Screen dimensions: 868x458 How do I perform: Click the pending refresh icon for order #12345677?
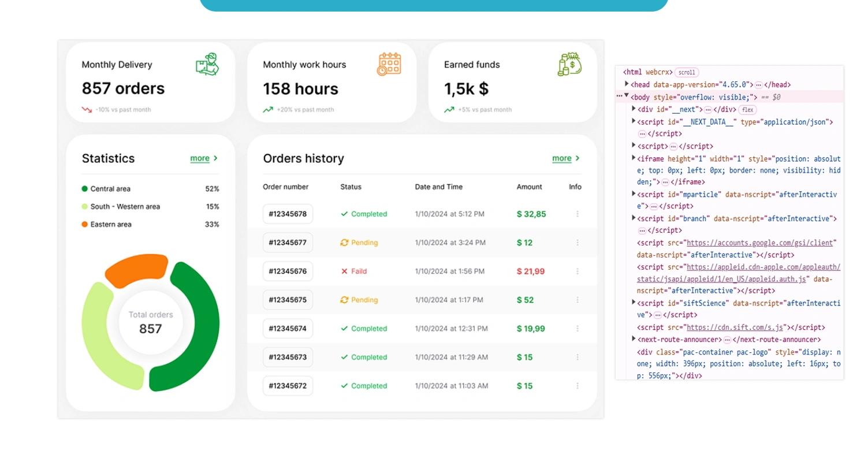[x=344, y=243]
